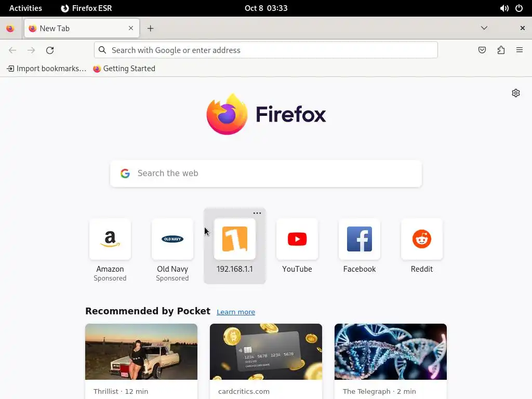Close the Firefox window
This screenshot has height=399, width=532.
(523, 28)
